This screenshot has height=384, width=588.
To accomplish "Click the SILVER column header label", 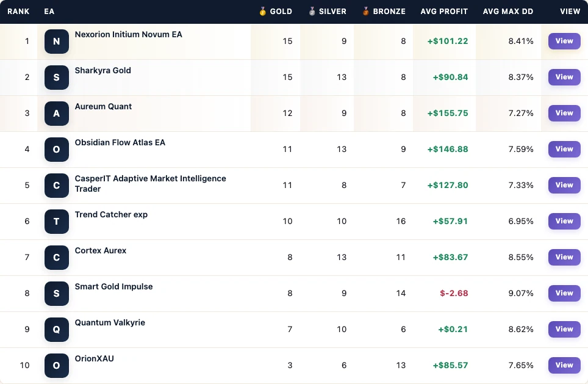I will (x=332, y=12).
